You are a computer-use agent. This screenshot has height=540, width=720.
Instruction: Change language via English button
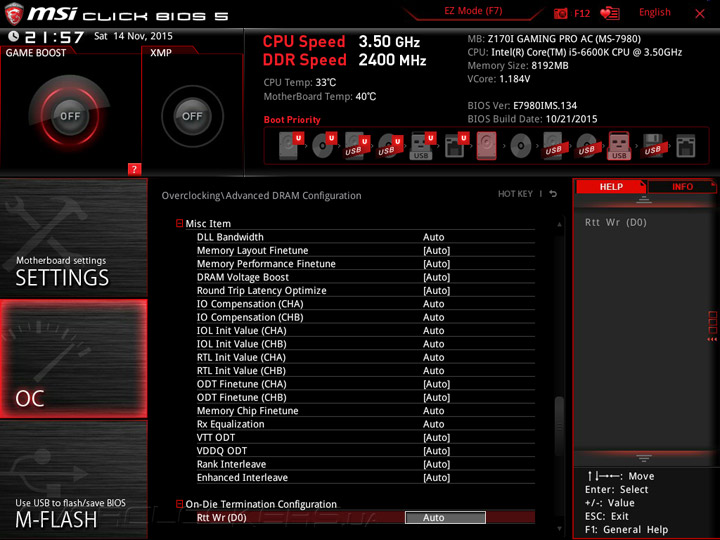point(654,12)
